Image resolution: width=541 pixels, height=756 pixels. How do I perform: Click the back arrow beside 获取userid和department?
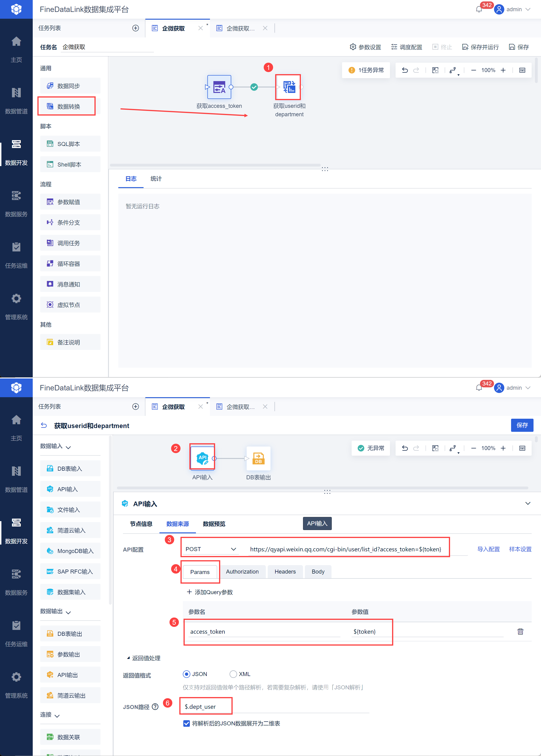coord(44,425)
